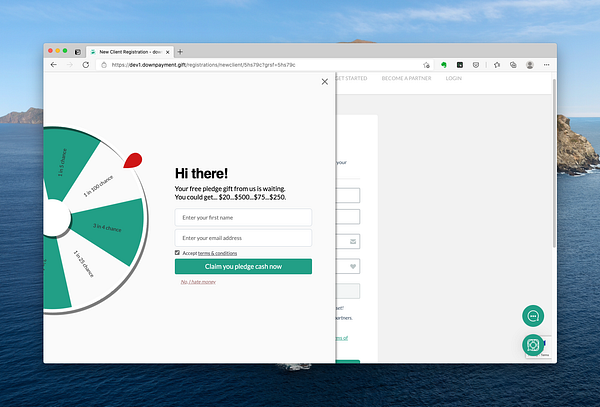
Task: Open the Favorites list icon
Action: 497,65
